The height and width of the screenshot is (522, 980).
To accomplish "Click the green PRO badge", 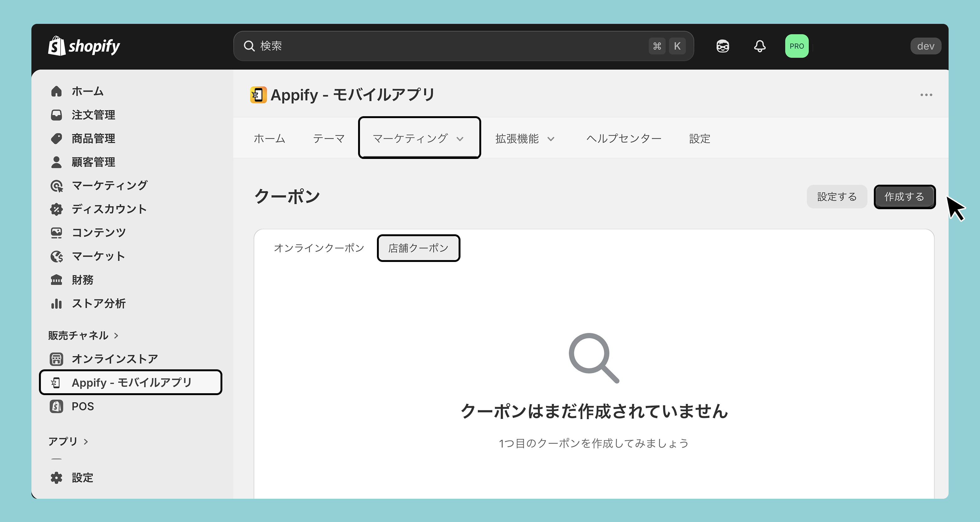I will click(x=797, y=46).
